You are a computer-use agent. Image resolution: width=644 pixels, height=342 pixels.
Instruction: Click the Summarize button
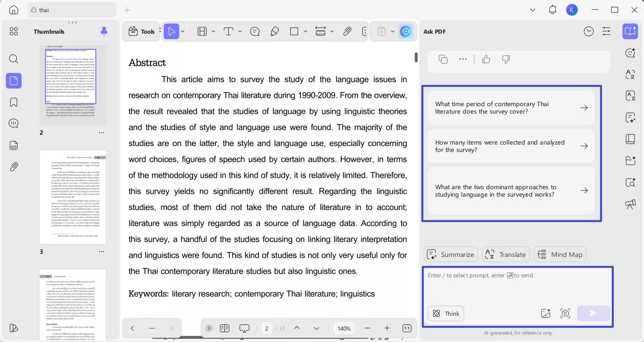click(x=450, y=255)
